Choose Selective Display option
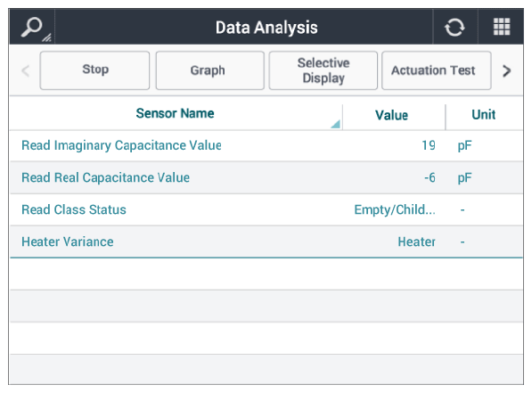The image size is (532, 393). pyautogui.click(x=323, y=70)
